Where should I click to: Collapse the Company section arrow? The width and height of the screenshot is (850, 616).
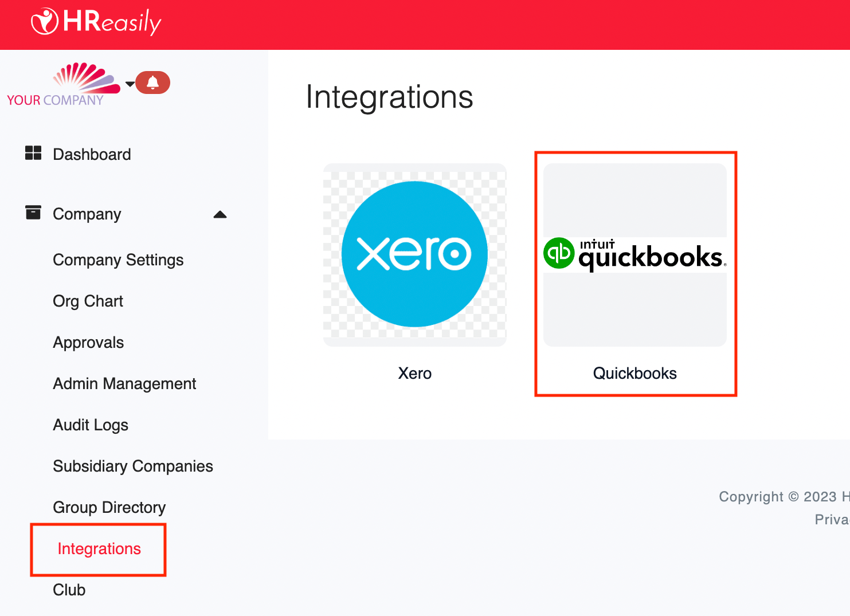[x=220, y=215]
